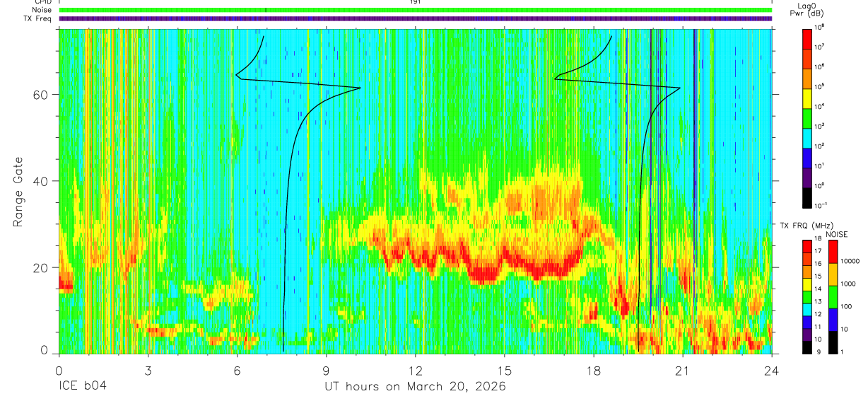Screen dimensions: 868x401
Task: Click x-axis tick label '24'
Action: 771,370
